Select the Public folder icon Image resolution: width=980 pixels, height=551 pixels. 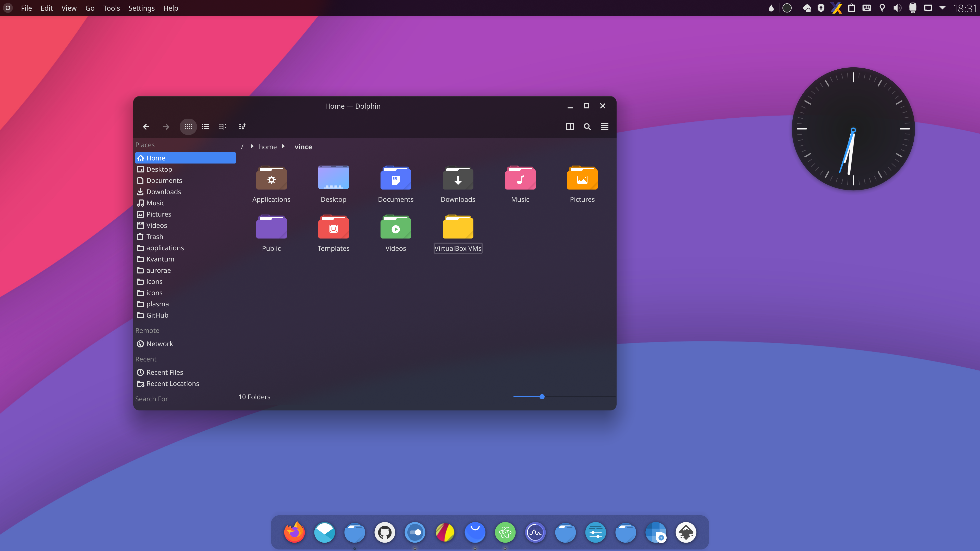coord(271,227)
